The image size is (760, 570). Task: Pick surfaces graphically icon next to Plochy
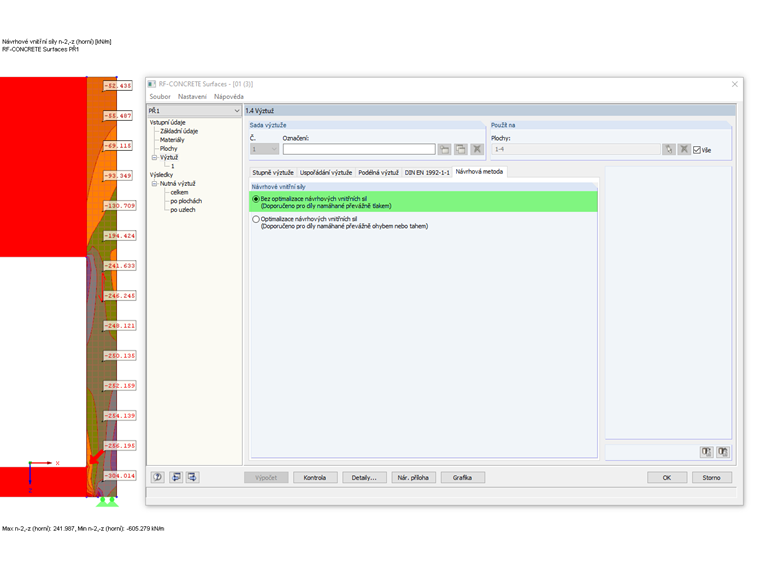pos(668,149)
